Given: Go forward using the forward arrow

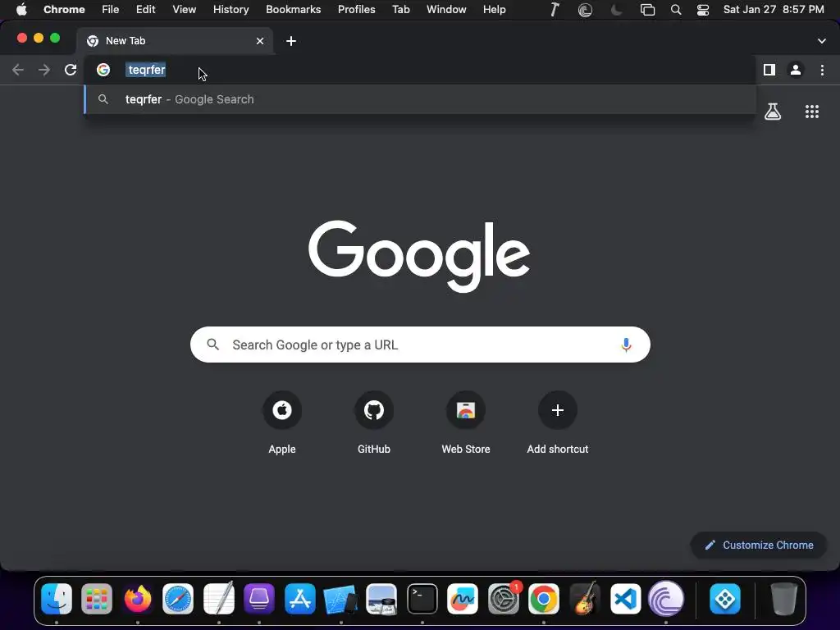Looking at the screenshot, I should point(44,70).
